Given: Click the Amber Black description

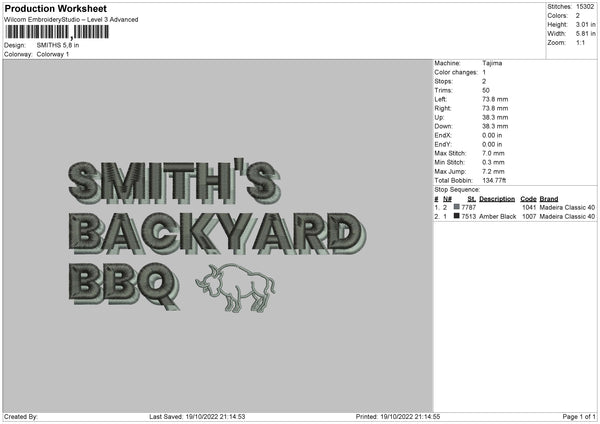Looking at the screenshot, I should pos(497,217).
